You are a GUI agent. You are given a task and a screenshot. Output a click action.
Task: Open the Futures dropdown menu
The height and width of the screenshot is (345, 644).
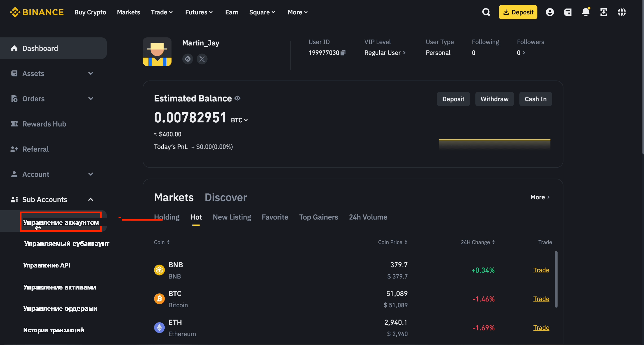point(199,12)
